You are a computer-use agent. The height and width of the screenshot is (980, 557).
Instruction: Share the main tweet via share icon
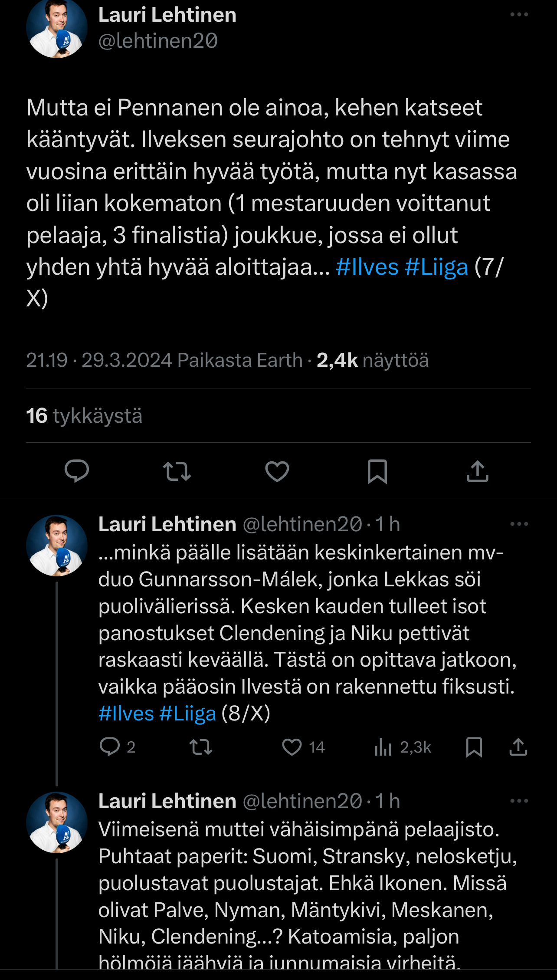coord(477,471)
